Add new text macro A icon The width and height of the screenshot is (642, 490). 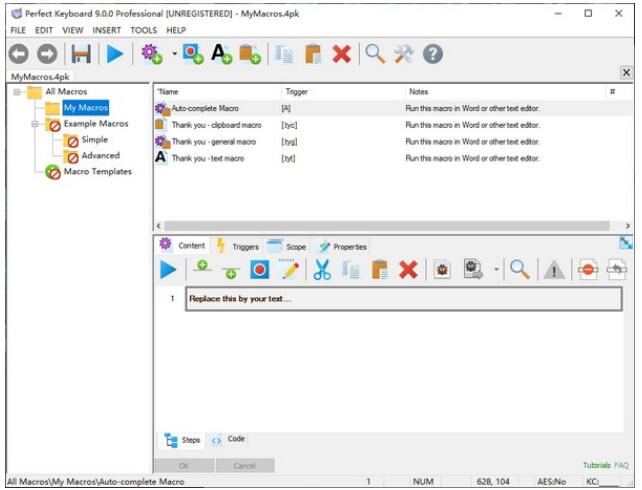tap(222, 54)
